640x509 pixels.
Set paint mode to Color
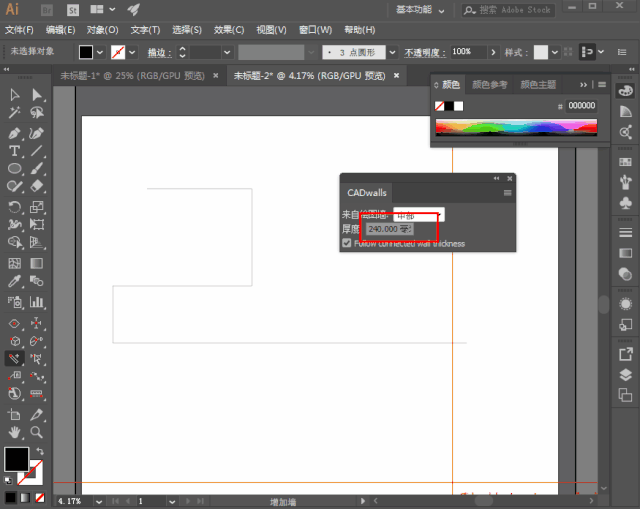pyautogui.click(x=11, y=498)
